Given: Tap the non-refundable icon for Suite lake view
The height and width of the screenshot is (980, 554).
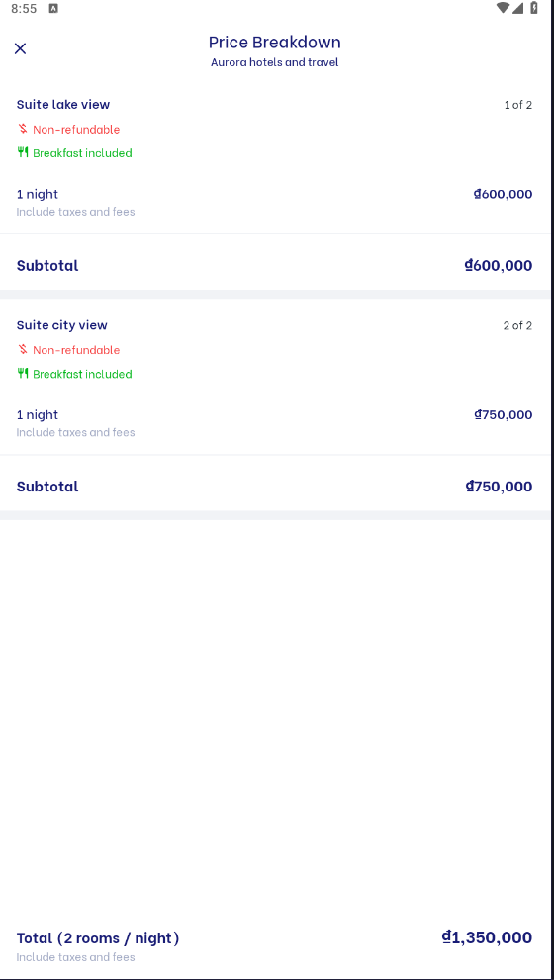Looking at the screenshot, I should pyautogui.click(x=23, y=129).
